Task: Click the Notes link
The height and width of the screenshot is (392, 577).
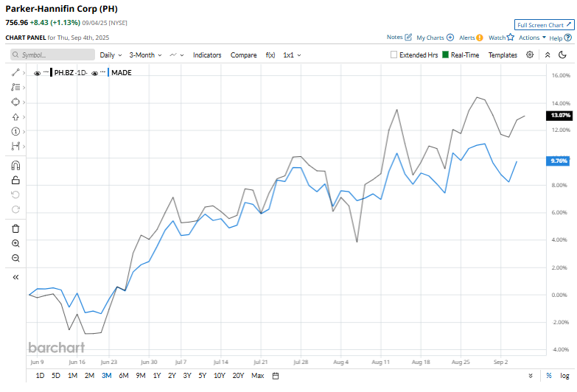Action: tap(394, 37)
